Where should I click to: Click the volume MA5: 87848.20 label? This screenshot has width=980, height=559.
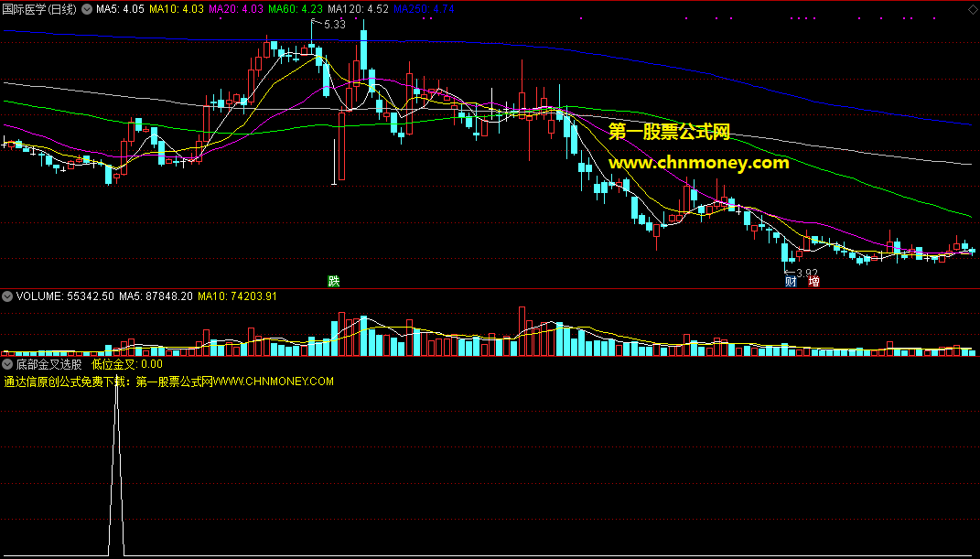pyautogui.click(x=156, y=296)
